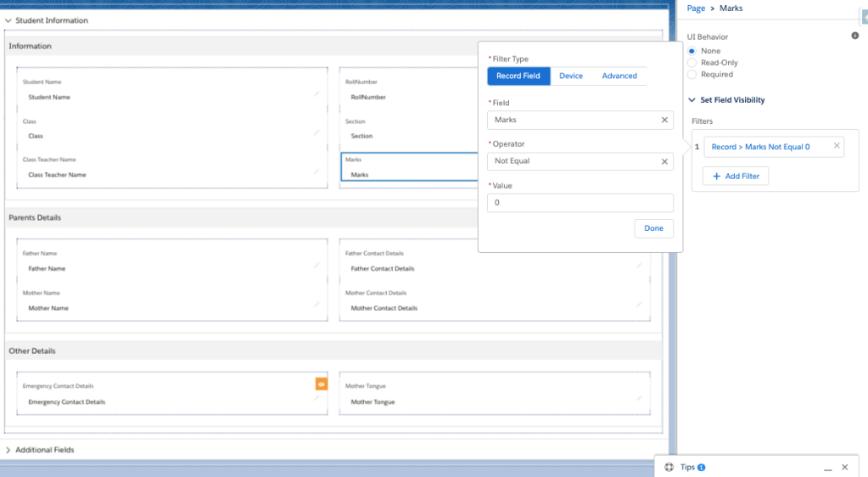Remove the Record > Marks Not Equal 0 filter
This screenshot has width=868, height=477.
point(836,146)
